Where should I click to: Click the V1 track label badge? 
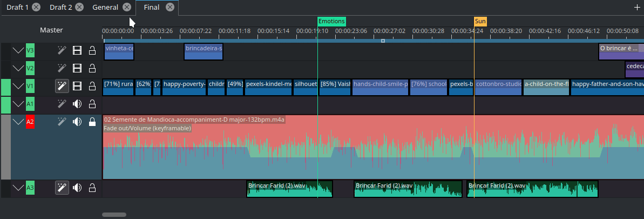(30, 86)
